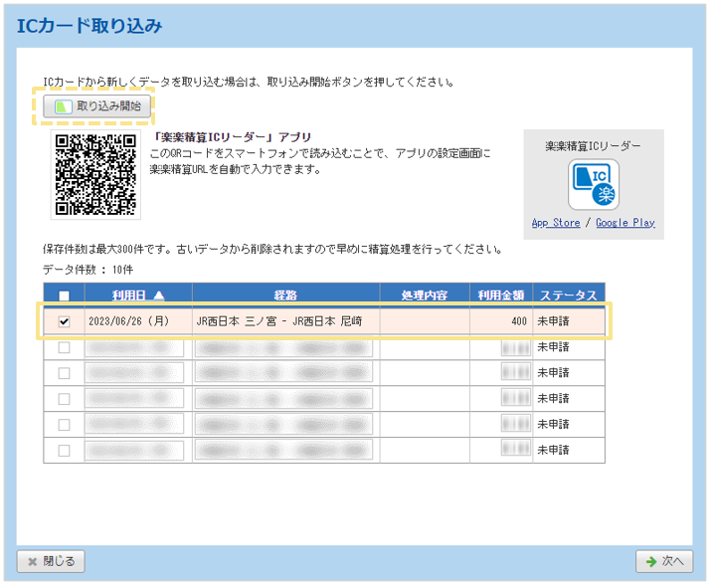Check the second table row checkbox
The height and width of the screenshot is (588, 711).
(x=65, y=347)
